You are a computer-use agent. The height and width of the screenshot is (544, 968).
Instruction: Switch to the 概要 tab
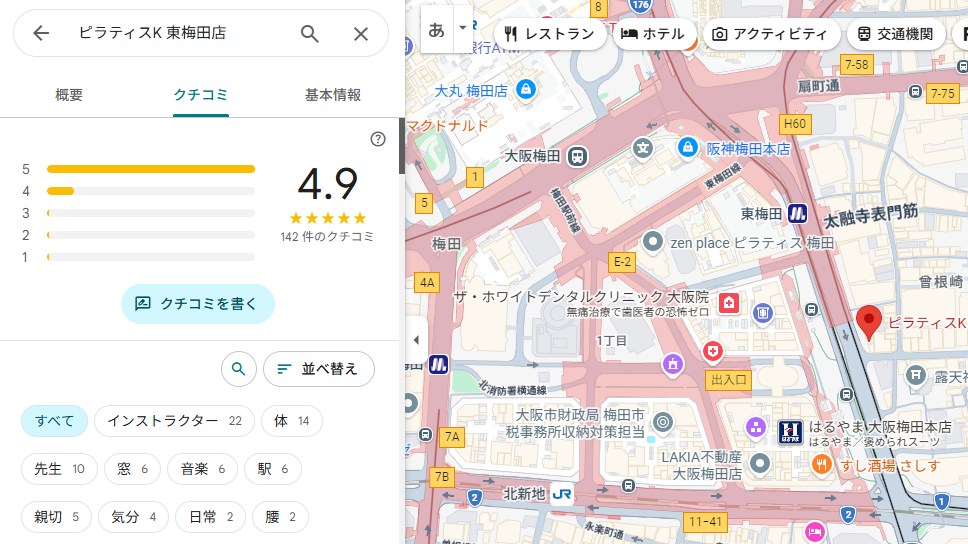(x=69, y=95)
